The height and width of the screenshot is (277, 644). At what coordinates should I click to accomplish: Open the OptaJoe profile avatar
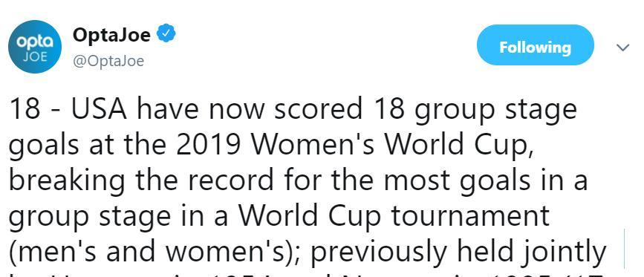click(35, 47)
